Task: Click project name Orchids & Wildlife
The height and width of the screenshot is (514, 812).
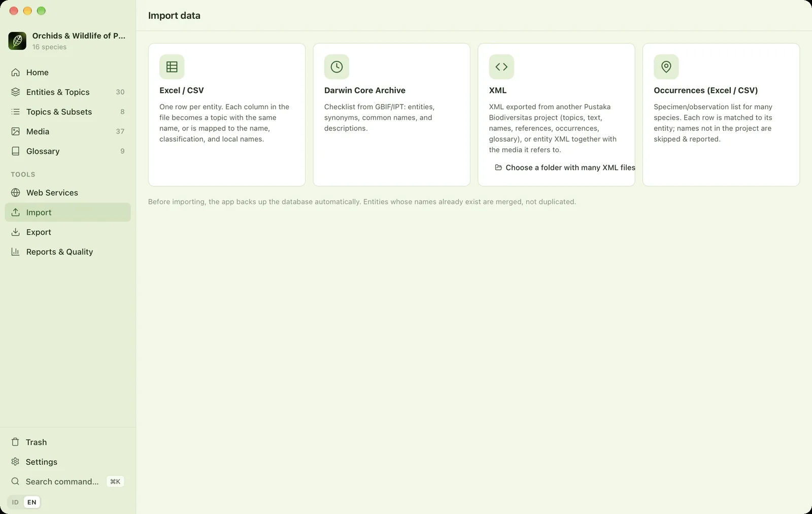Action: (79, 36)
